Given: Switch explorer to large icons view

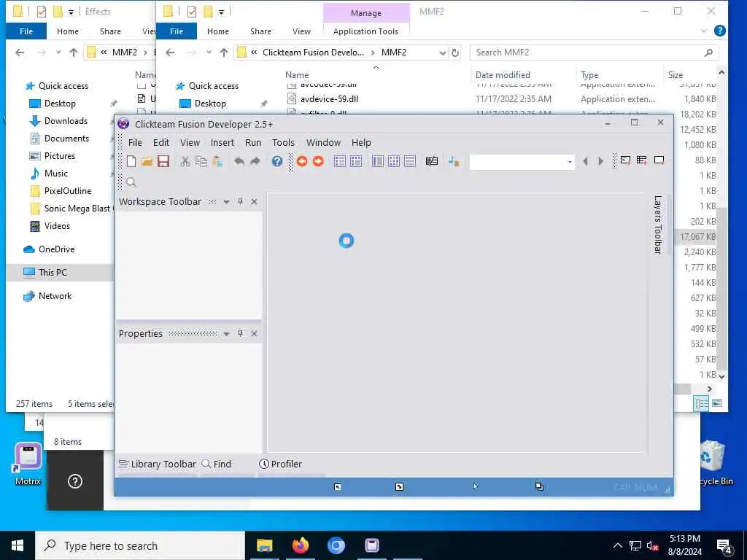Looking at the screenshot, I should click(717, 402).
